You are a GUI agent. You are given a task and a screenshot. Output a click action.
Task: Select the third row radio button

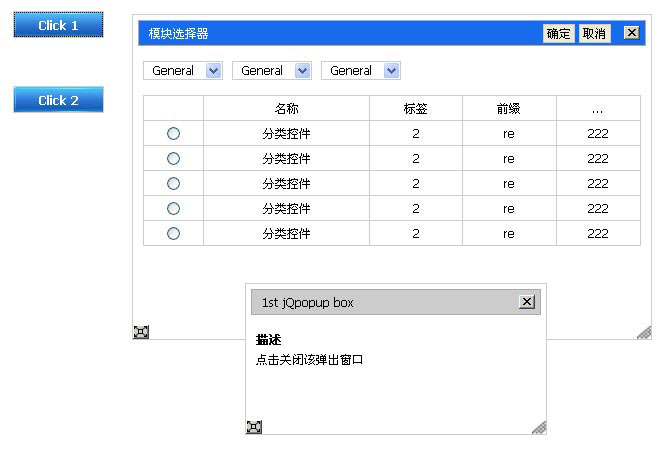coord(173,183)
